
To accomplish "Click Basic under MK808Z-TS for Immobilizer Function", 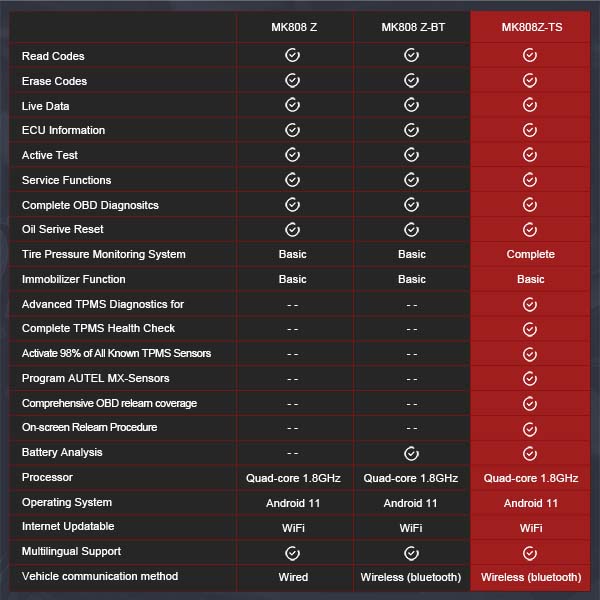I will [530, 279].
